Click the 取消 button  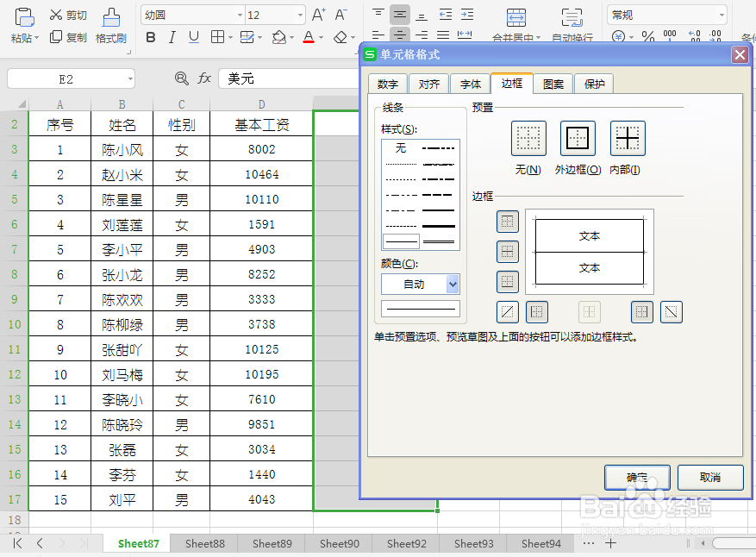tap(710, 477)
